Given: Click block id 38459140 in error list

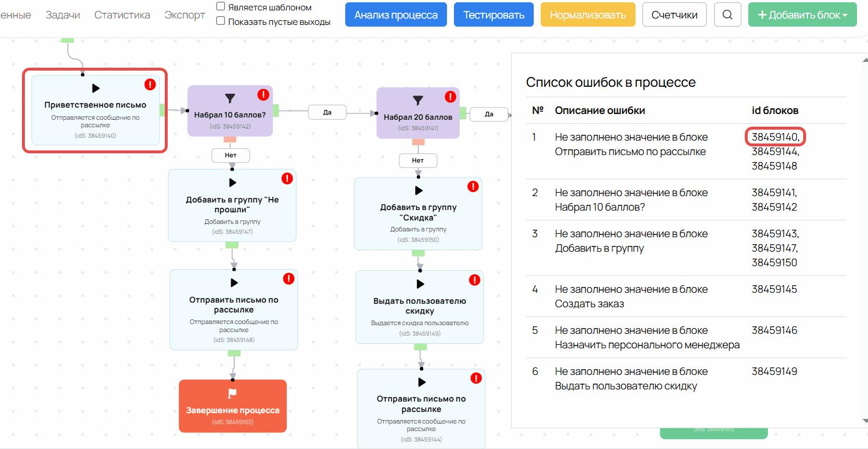Looking at the screenshot, I should pyautogui.click(x=775, y=137).
